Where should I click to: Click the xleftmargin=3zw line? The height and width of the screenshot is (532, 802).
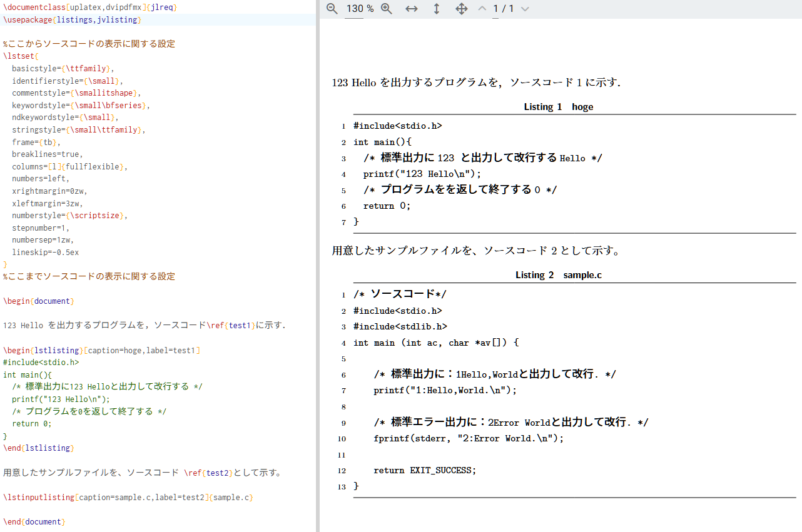pos(48,203)
